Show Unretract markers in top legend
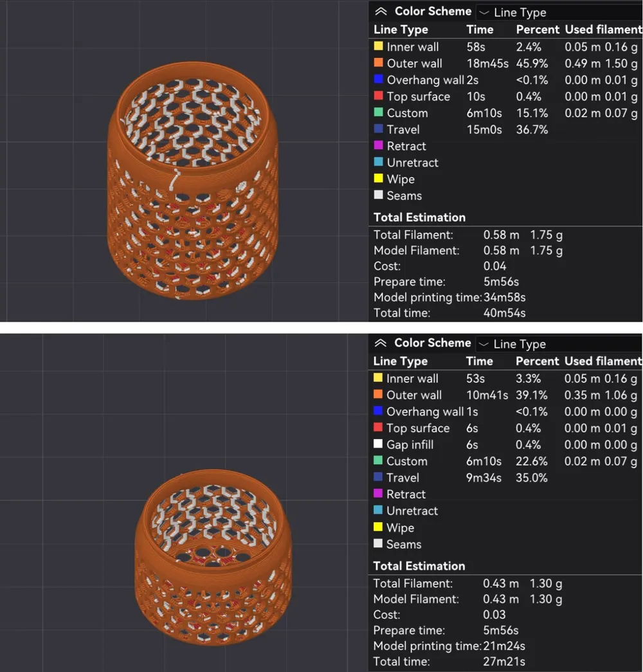Viewport: 643px width, 672px height. pos(379,162)
